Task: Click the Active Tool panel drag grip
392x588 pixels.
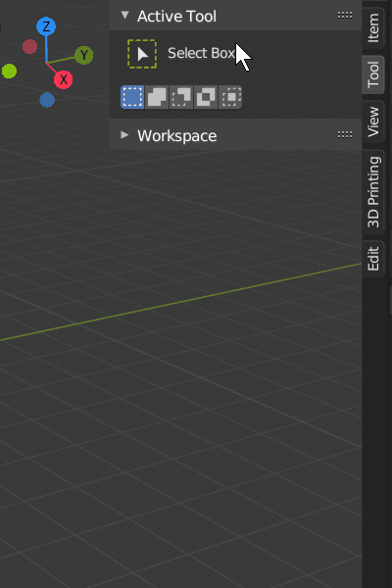Action: pyautogui.click(x=345, y=16)
